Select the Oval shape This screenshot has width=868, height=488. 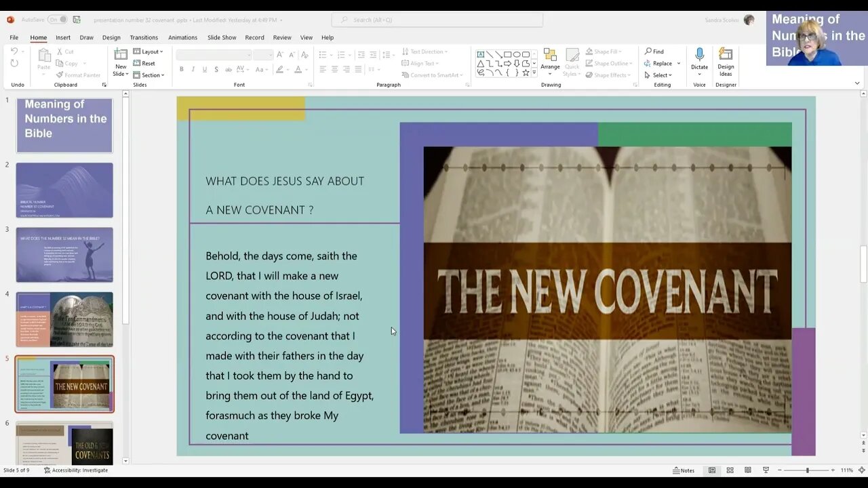(x=516, y=54)
